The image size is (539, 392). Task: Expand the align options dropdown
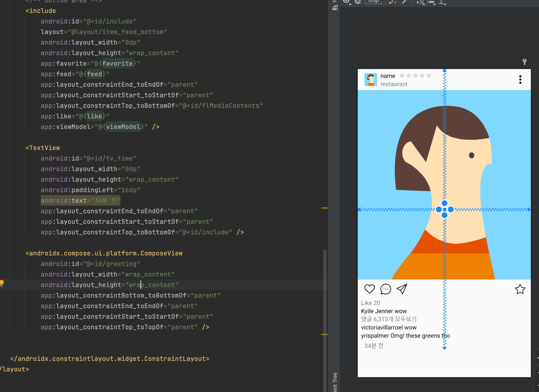tap(432, 2)
